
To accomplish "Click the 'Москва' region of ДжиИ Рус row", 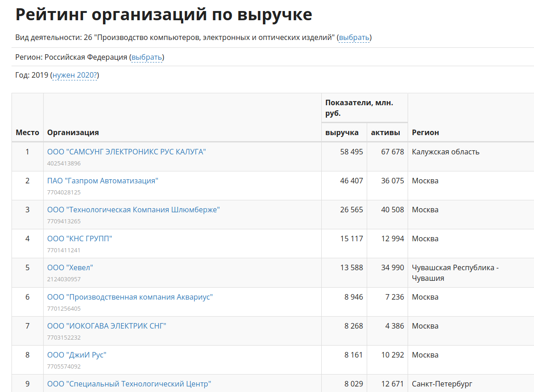I will tap(425, 355).
